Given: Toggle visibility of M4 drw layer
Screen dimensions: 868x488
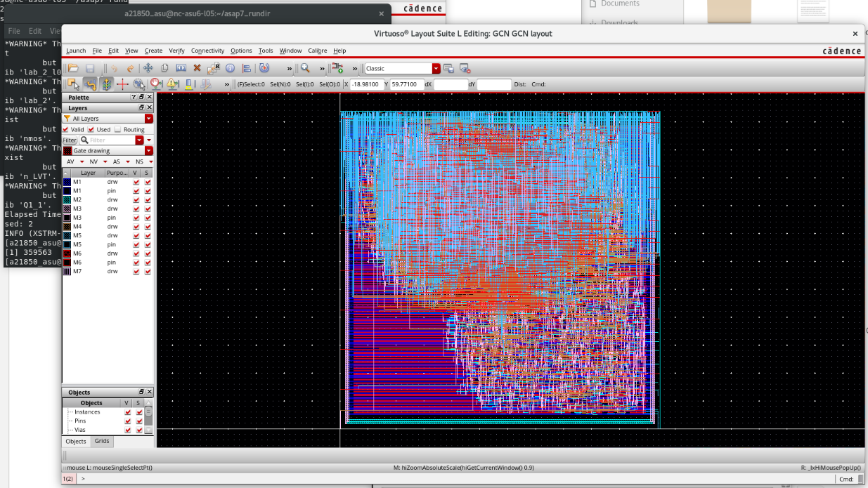Looking at the screenshot, I should tap(136, 227).
